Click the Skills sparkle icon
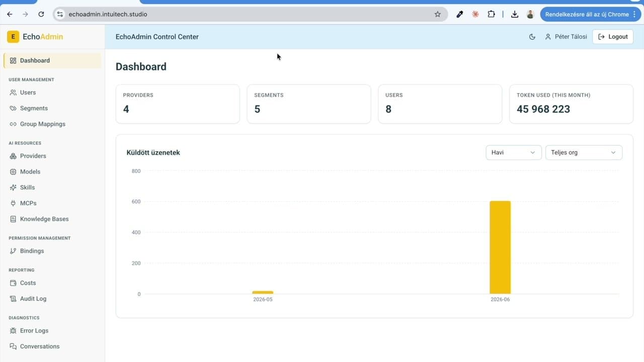The height and width of the screenshot is (362, 644). [13, 188]
